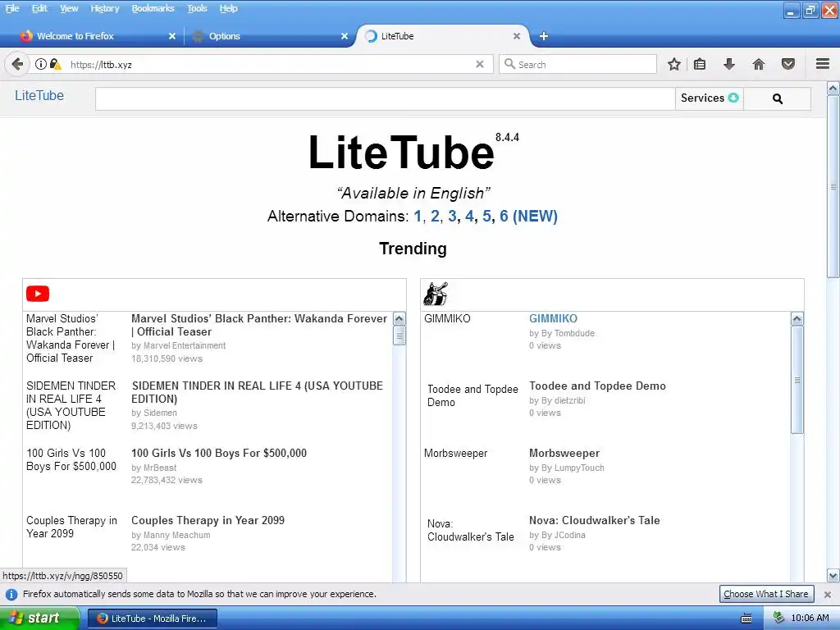Image resolution: width=840 pixels, height=630 pixels.
Task: Click the LiteTube search magnifier button
Action: (x=778, y=98)
